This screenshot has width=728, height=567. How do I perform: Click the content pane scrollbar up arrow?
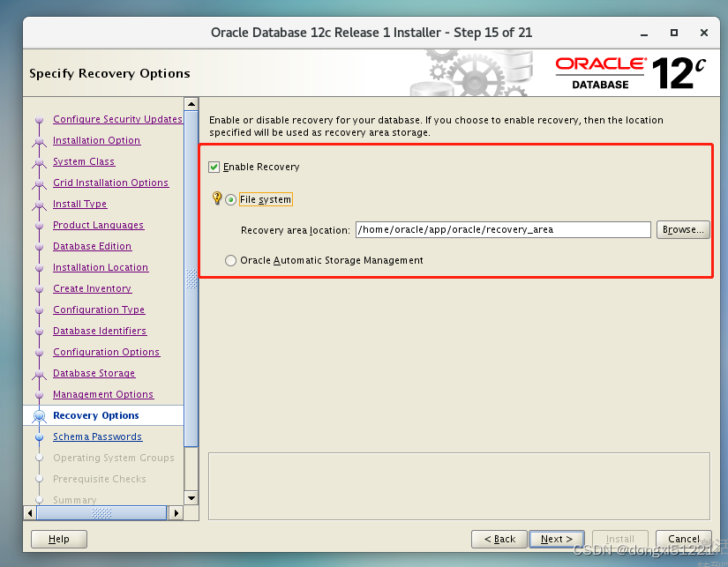point(191,102)
